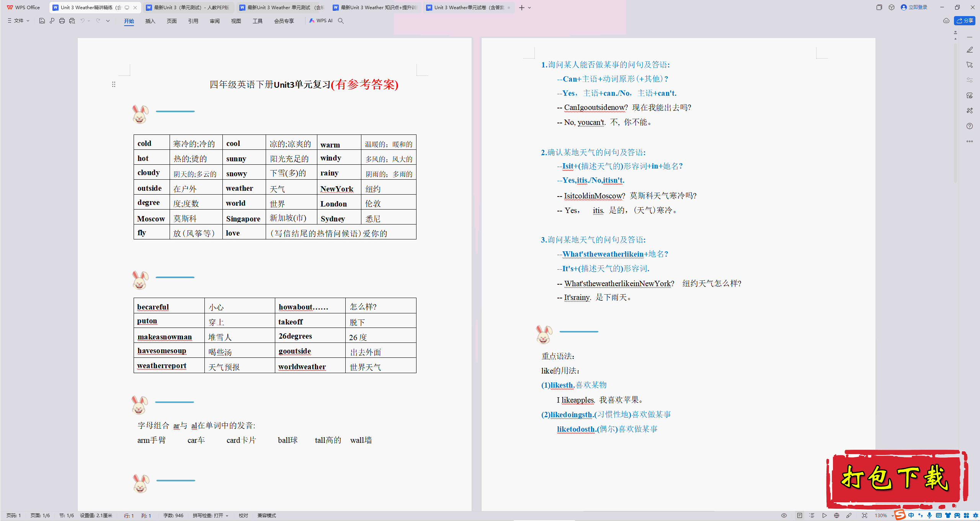Viewport: 980px width, 521px height.
Task: Click the 字数: 946 word count
Action: (x=173, y=516)
